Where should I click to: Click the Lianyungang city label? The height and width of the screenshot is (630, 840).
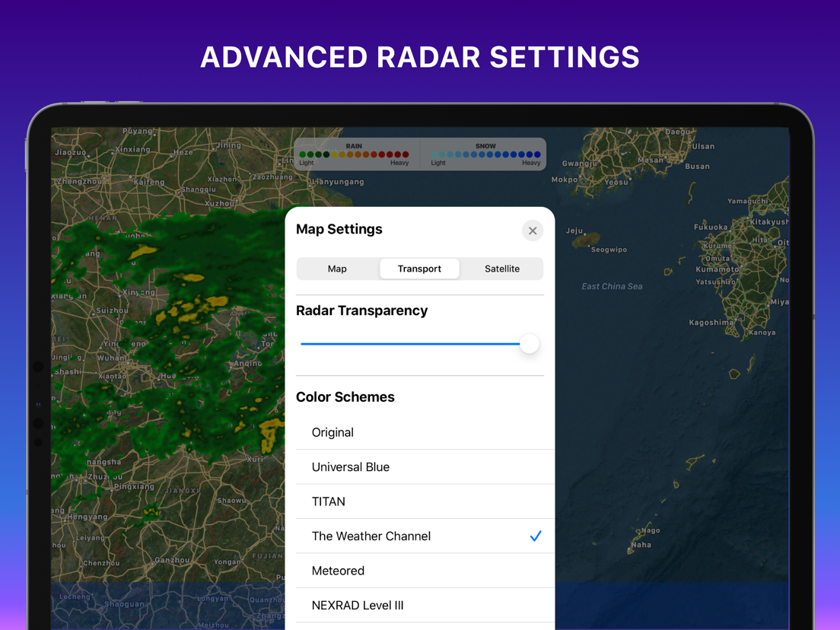point(338,182)
